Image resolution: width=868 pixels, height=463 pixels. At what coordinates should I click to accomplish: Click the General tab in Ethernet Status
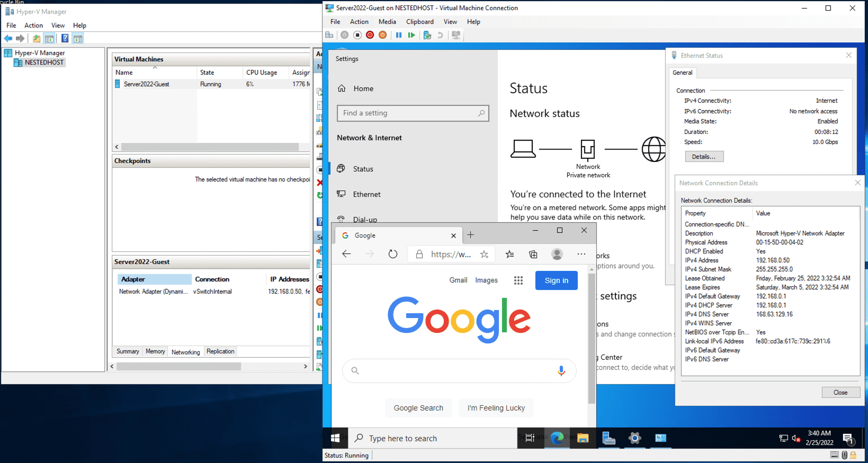pyautogui.click(x=682, y=73)
